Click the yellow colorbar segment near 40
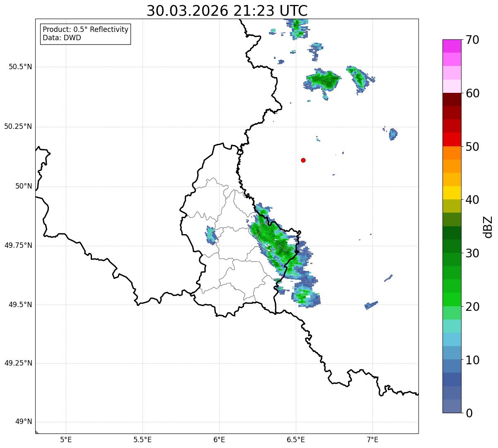This screenshot has width=498, height=448. 452,193
